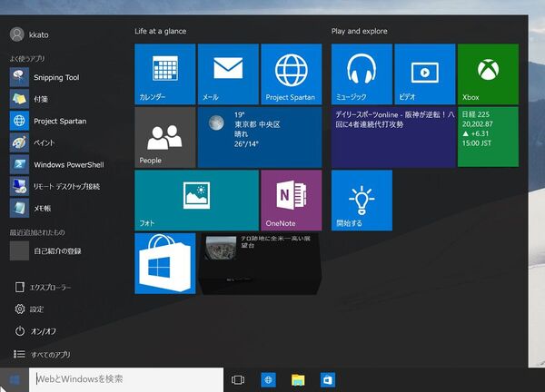Click the 最近追加されたもの section heading
Viewport: 545px width, 392px height.
point(37,232)
